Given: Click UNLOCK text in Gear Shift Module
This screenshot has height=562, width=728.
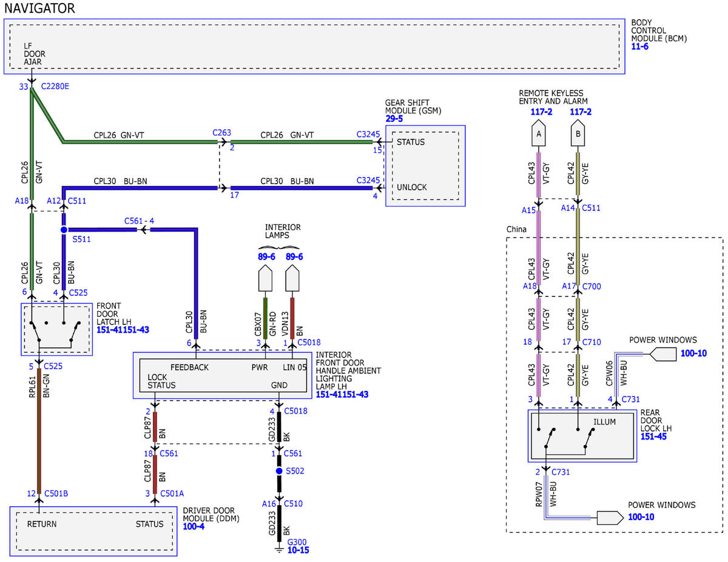Looking at the screenshot, I should click(x=411, y=187).
